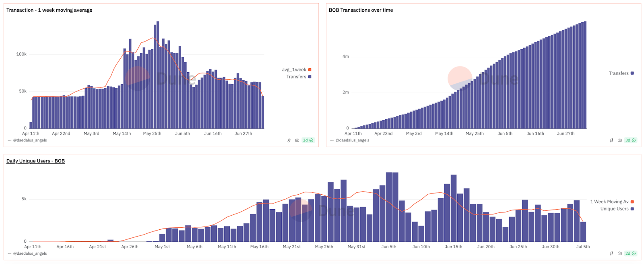Toggle Transfers legend in BOB Transactions chart
Image resolution: width=644 pixels, height=264 pixels.
(619, 73)
